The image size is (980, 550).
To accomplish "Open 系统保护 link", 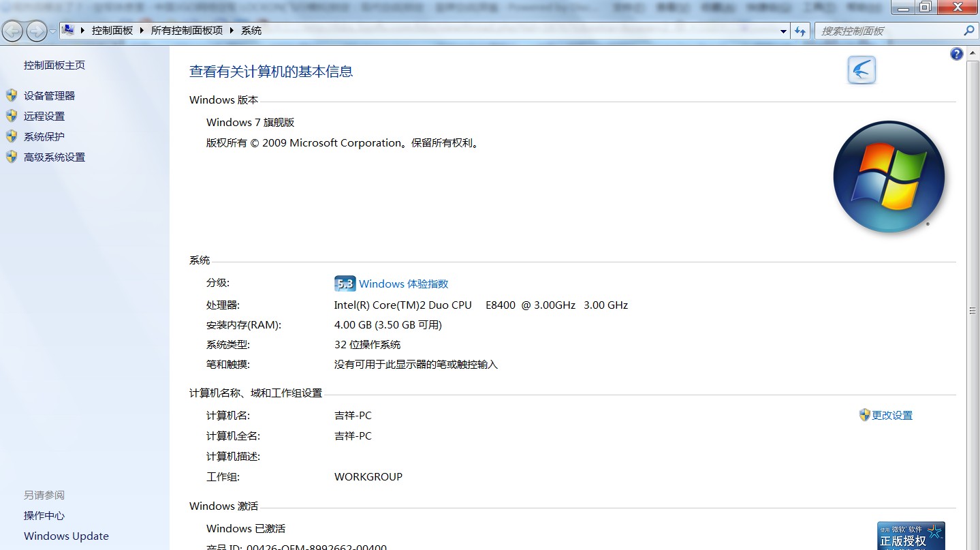I will click(x=44, y=137).
